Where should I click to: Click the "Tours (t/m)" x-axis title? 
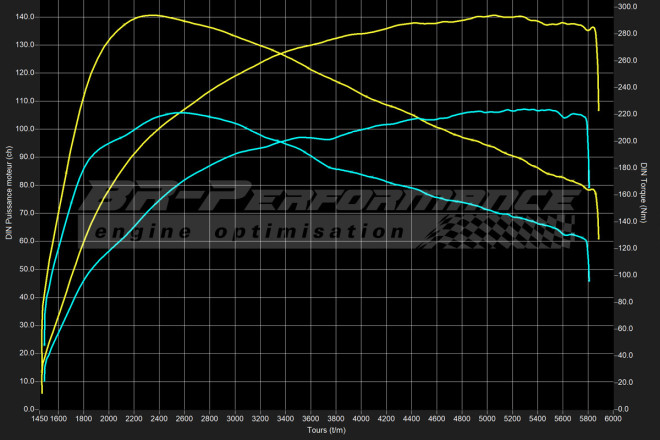(x=328, y=431)
